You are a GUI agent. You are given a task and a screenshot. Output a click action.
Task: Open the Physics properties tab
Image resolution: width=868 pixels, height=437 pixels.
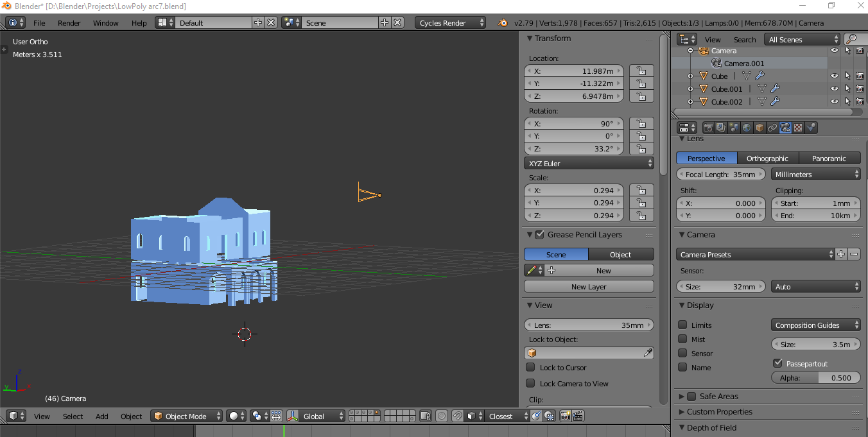811,128
